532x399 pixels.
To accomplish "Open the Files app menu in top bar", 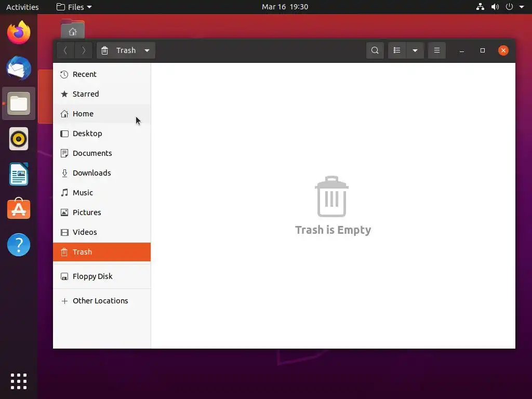I will pos(74,7).
